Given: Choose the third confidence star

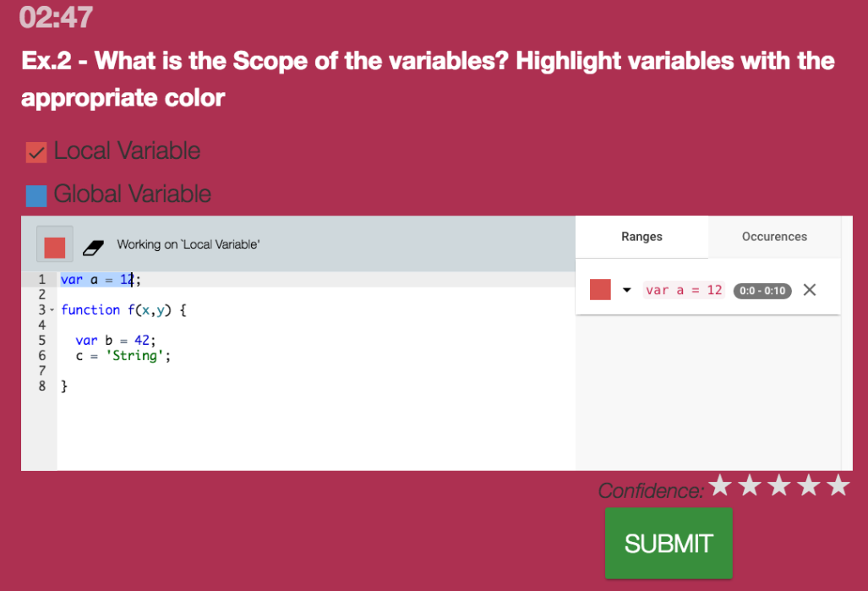Looking at the screenshot, I should click(x=779, y=485).
